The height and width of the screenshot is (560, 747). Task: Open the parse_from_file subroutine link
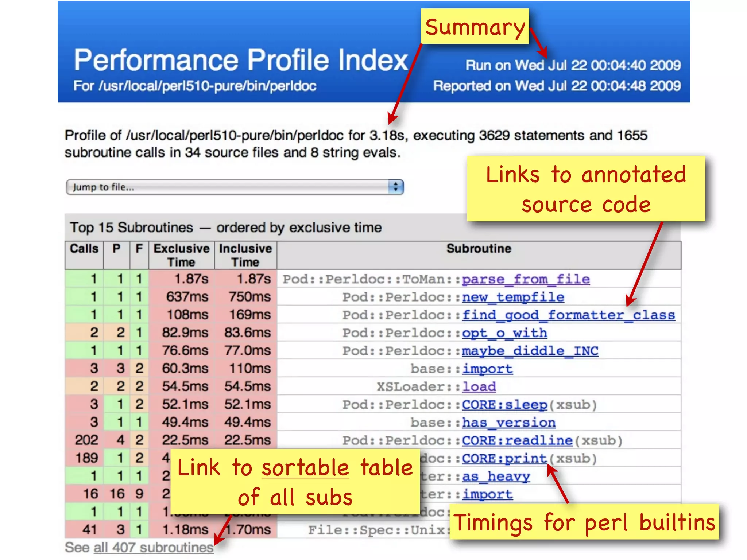pos(526,279)
